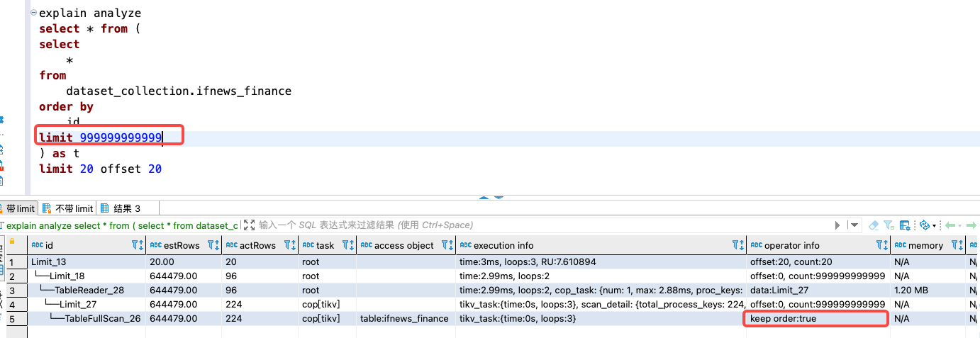The width and height of the screenshot is (980, 338).
Task: Click the 'limit 20 offset 20' line in the editor
Action: 100,169
